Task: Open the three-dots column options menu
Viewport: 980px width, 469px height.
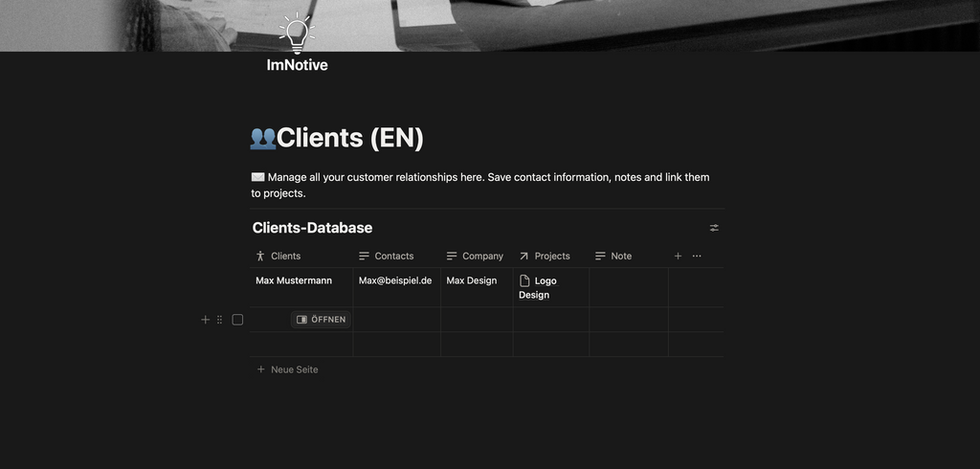Action: click(x=697, y=256)
